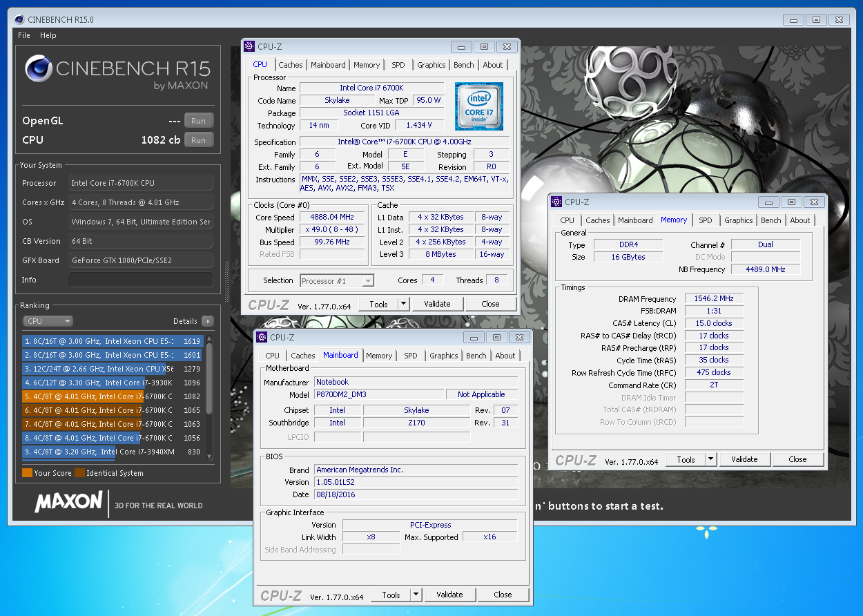863x616 pixels.
Task: Click the Identical System brown legend swatch
Action: pyautogui.click(x=79, y=473)
